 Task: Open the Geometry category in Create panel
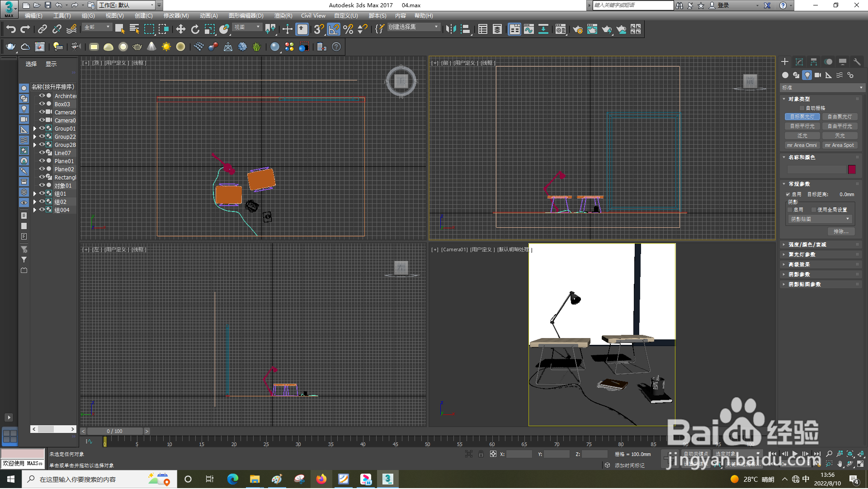(x=785, y=75)
